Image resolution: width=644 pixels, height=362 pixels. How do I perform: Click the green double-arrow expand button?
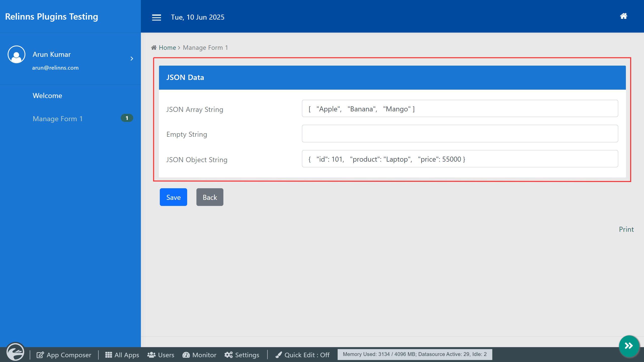point(629,346)
